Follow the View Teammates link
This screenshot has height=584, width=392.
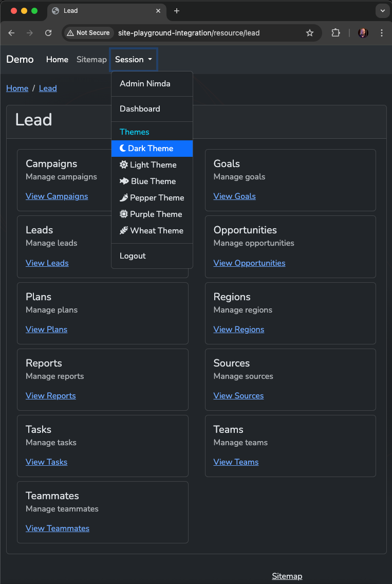pos(58,528)
